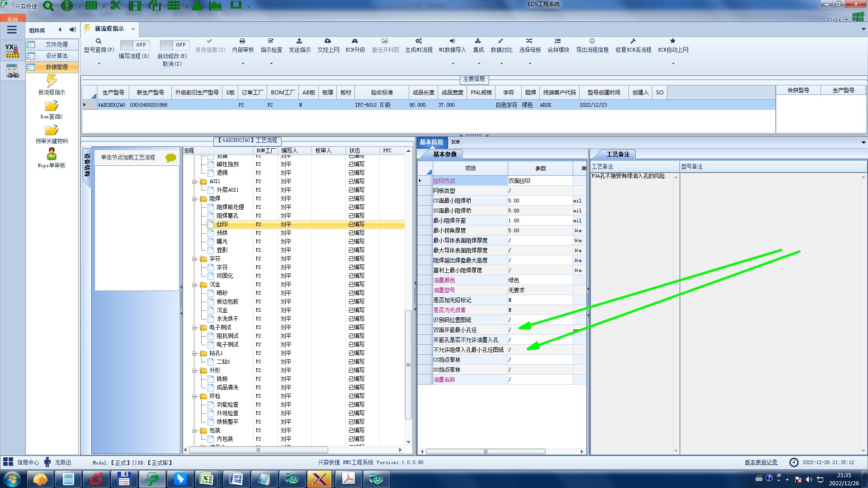Open Excel from the Windows taskbar

[208, 479]
